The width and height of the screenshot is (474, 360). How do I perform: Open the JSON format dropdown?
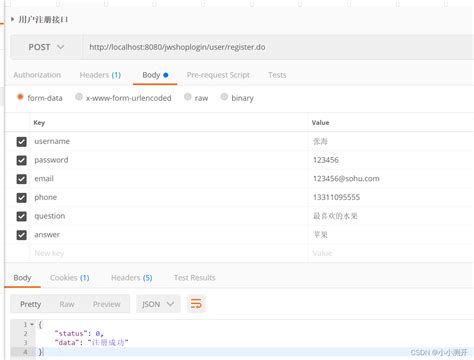coord(158,304)
